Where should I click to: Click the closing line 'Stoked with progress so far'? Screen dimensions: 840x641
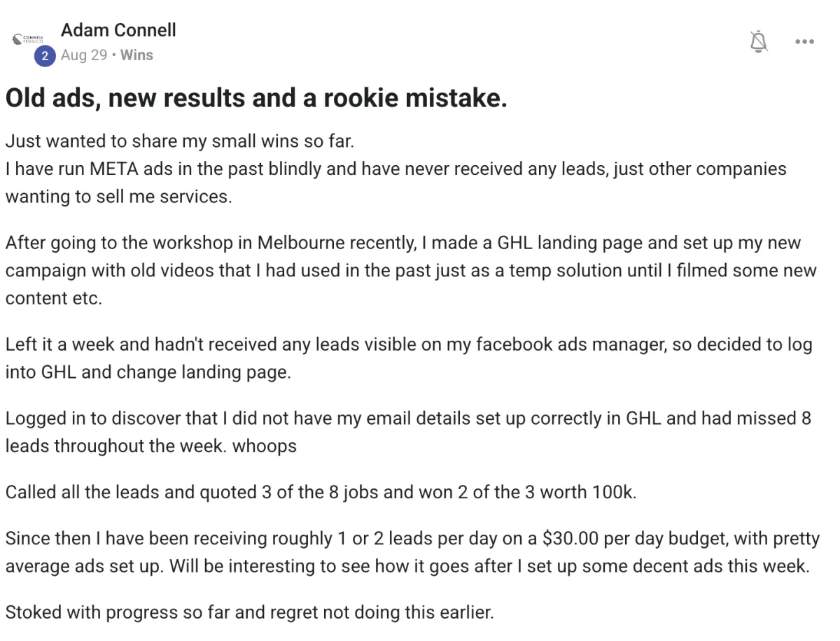250,612
